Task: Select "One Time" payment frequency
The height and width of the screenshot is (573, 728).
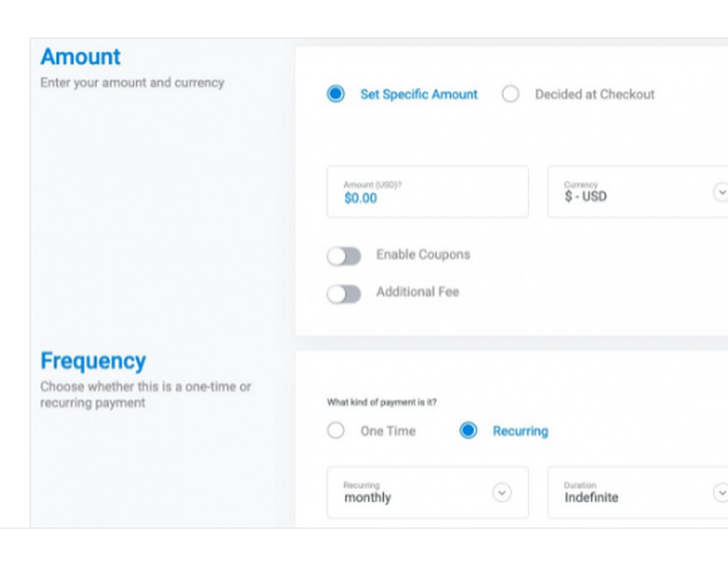Action: 336,430
